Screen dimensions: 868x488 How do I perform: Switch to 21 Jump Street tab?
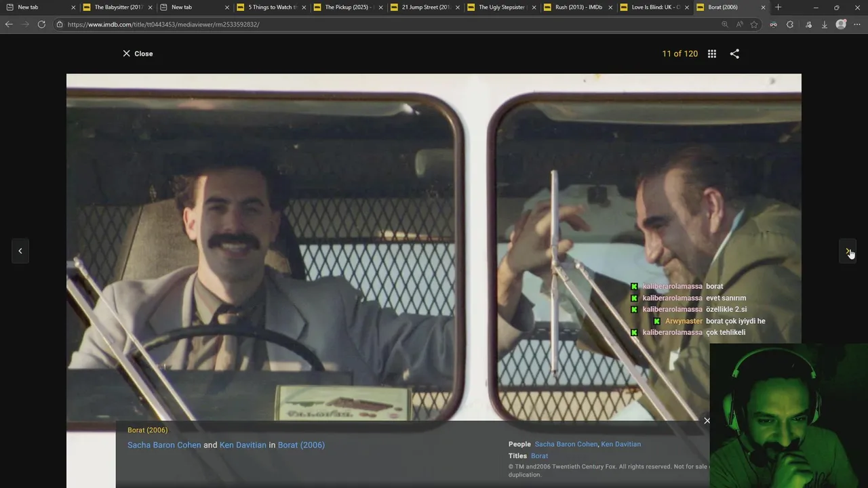[424, 7]
